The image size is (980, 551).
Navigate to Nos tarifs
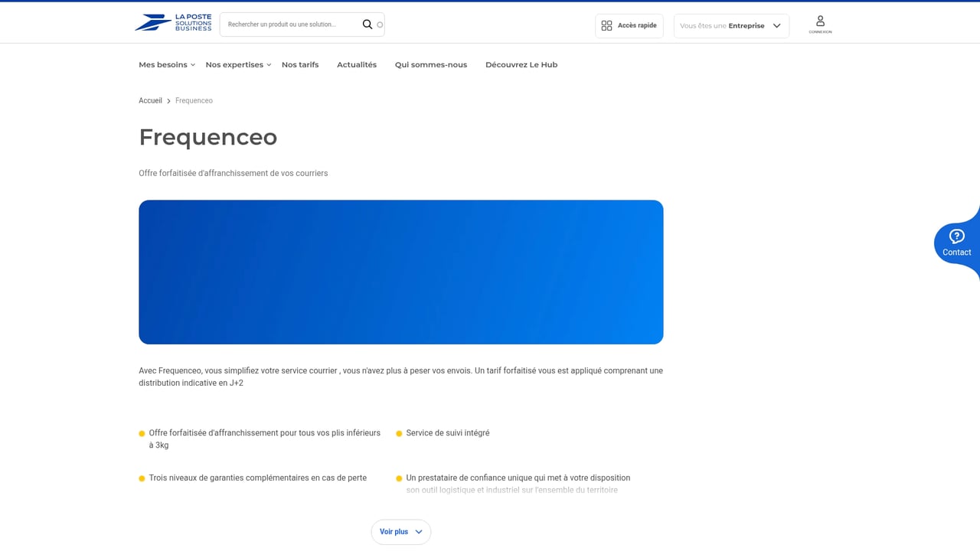click(299, 64)
